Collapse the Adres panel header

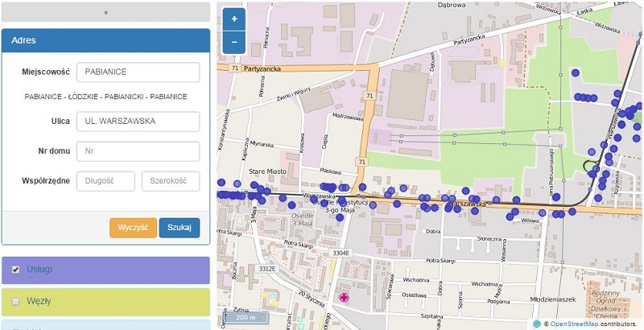point(105,40)
